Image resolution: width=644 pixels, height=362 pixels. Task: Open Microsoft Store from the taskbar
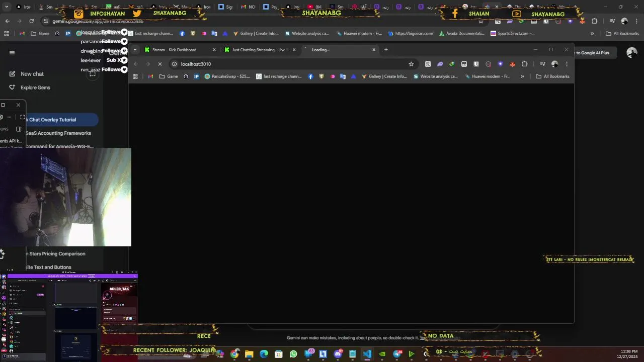[279, 354]
